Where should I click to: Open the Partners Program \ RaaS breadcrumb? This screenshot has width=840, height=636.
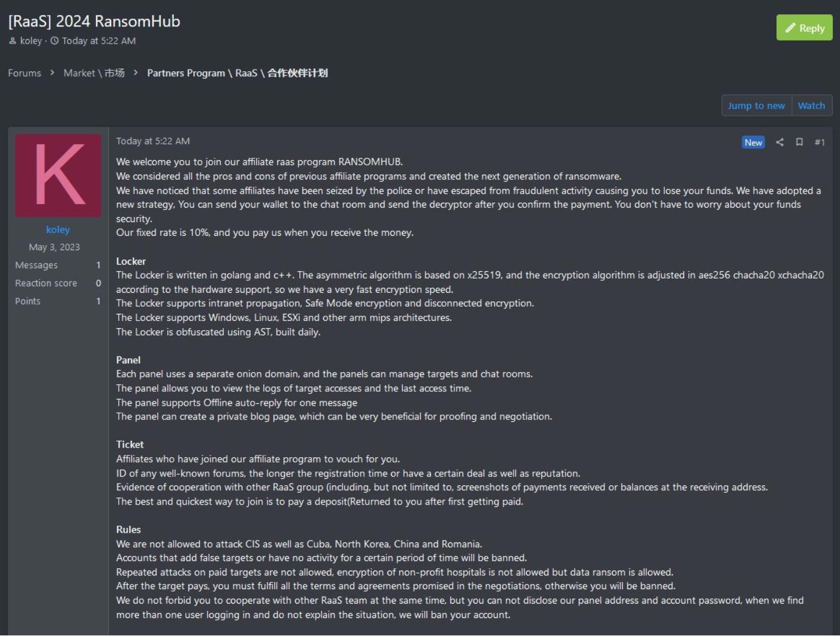tap(237, 73)
